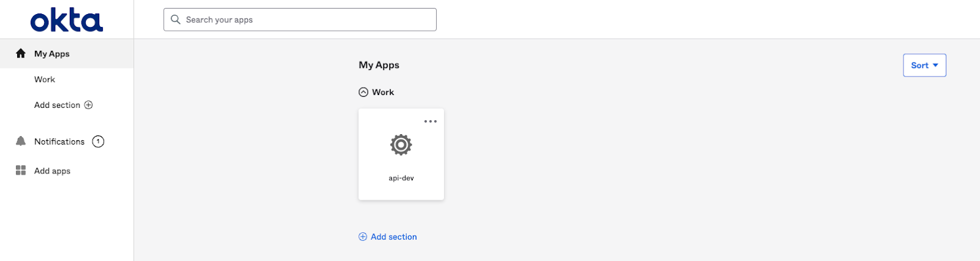This screenshot has width=980, height=261.
Task: Open the Add apps page
Action: (x=52, y=171)
